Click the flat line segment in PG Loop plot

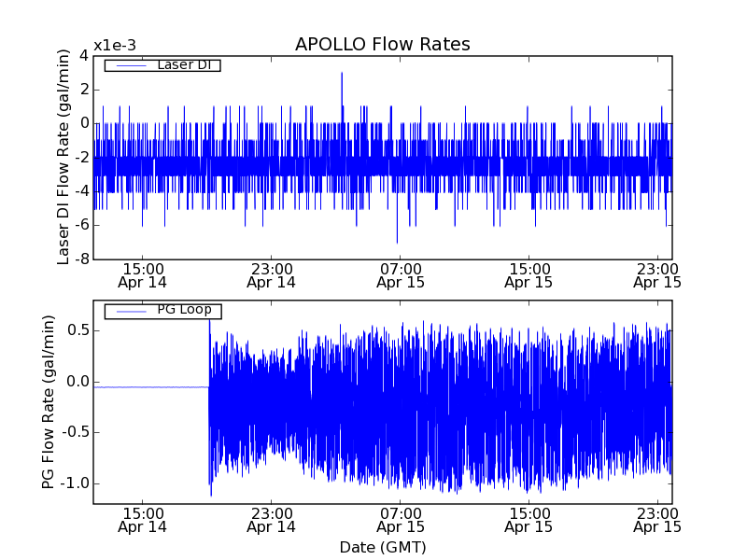point(149,386)
